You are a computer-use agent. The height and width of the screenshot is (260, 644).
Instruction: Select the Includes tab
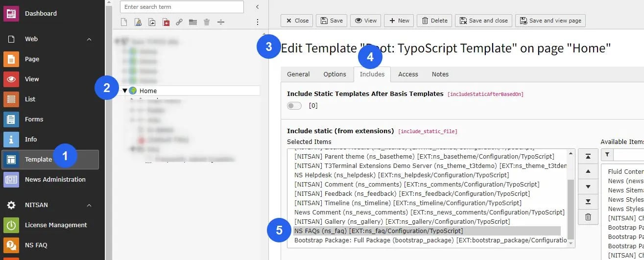[x=372, y=74]
